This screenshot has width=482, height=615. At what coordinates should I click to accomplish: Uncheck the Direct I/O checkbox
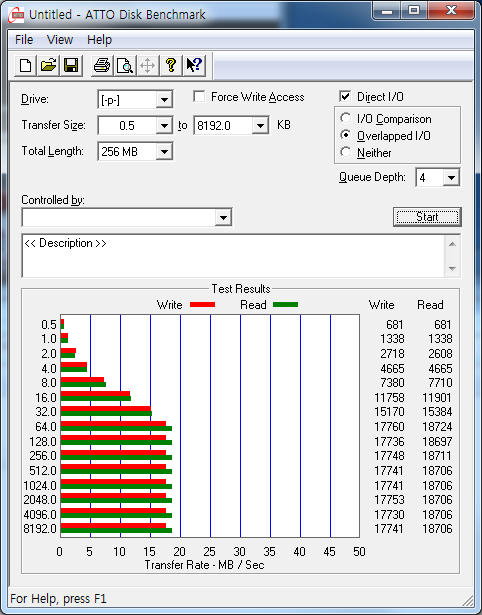(x=345, y=96)
